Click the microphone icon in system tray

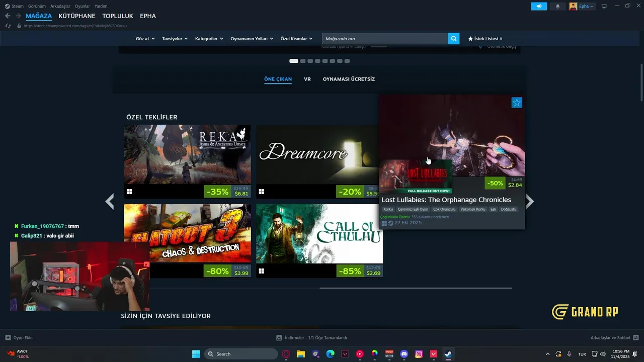pyautogui.click(x=569, y=354)
